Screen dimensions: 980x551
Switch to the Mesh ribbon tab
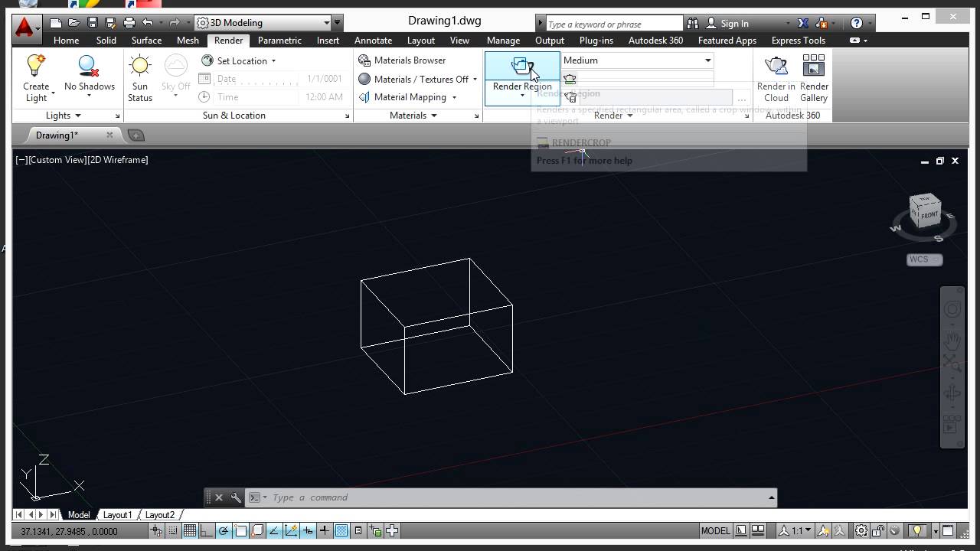pos(188,41)
